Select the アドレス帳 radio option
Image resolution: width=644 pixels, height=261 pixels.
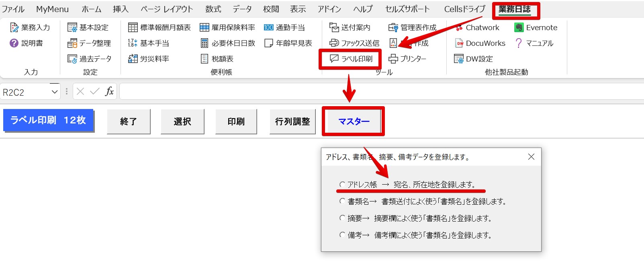pos(342,185)
